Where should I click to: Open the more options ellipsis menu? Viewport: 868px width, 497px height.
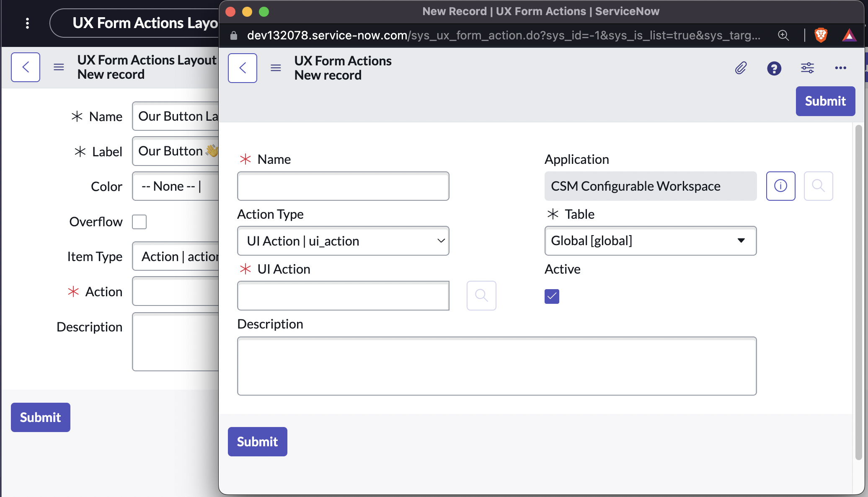tap(840, 68)
